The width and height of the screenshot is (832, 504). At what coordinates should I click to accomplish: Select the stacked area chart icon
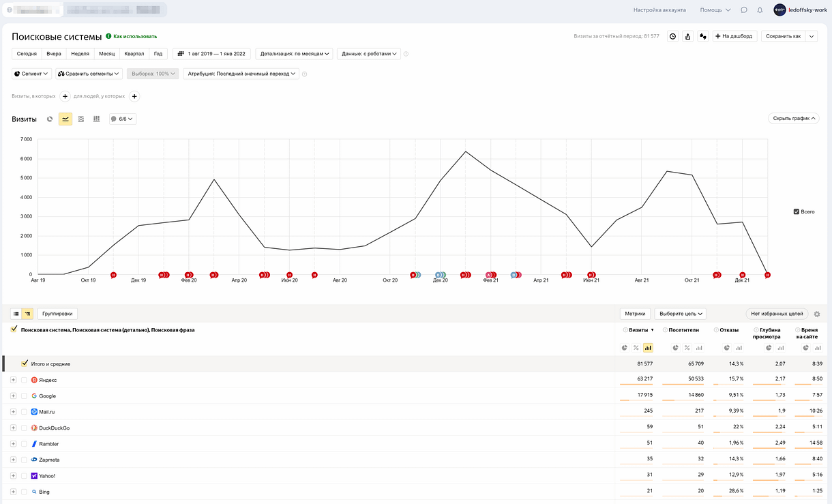point(81,119)
